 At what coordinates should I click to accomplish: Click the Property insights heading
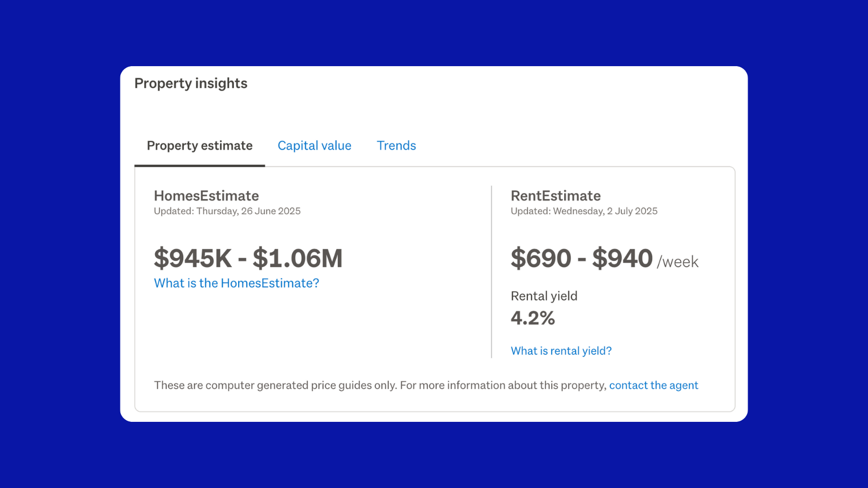[x=191, y=83]
